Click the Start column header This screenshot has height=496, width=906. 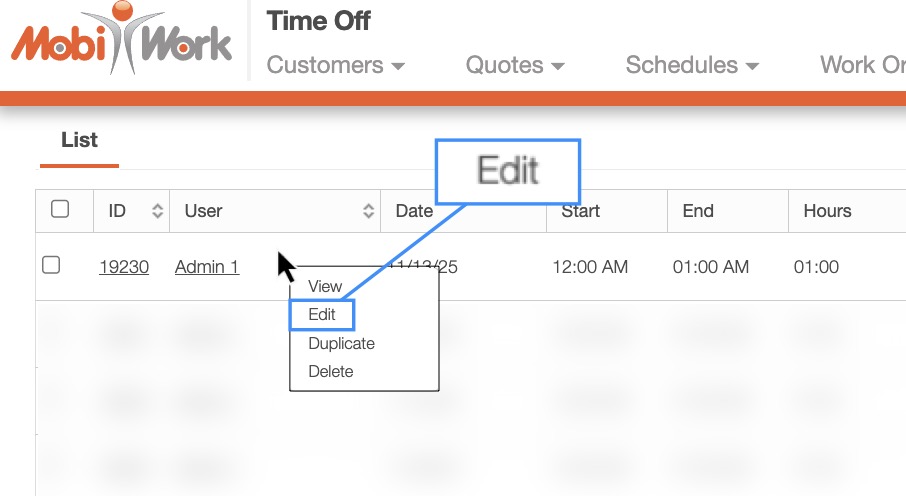580,211
